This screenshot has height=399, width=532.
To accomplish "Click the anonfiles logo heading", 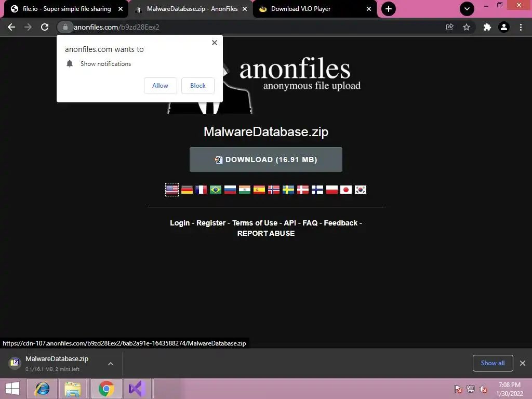I will (x=295, y=69).
